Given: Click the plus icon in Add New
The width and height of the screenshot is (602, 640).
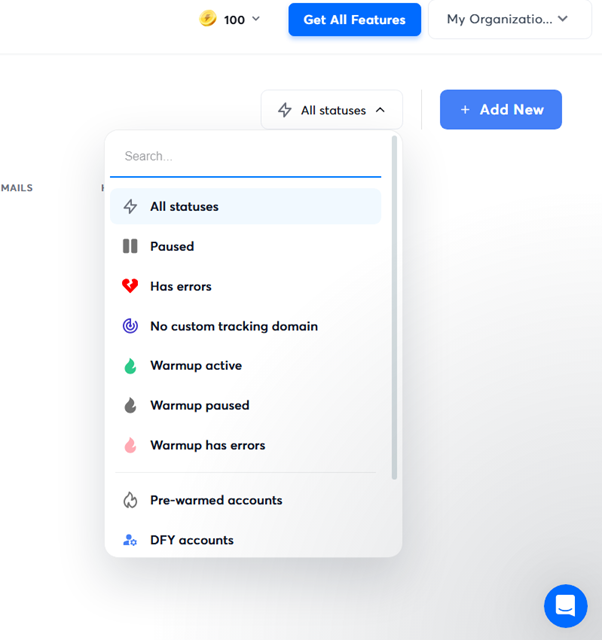Looking at the screenshot, I should click(x=465, y=109).
